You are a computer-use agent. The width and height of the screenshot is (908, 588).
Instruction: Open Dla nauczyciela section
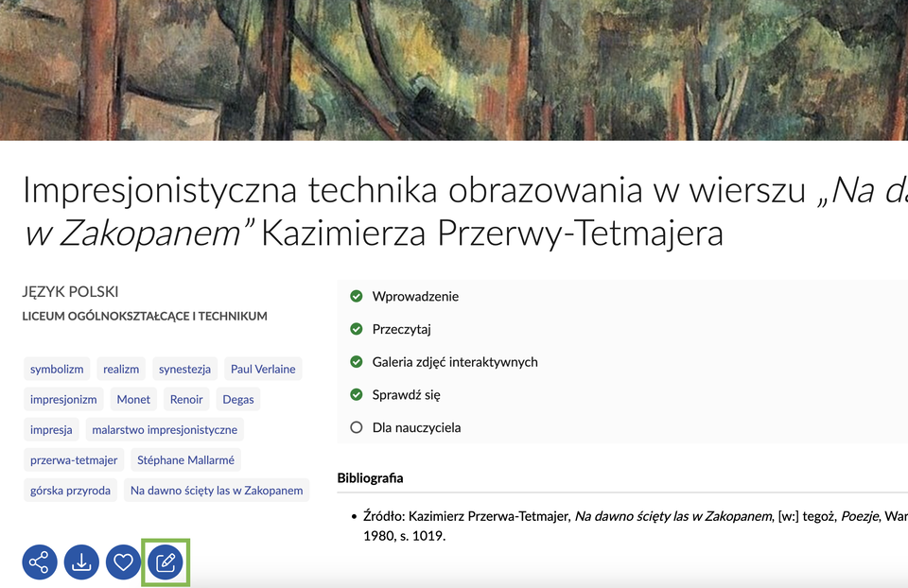(416, 427)
